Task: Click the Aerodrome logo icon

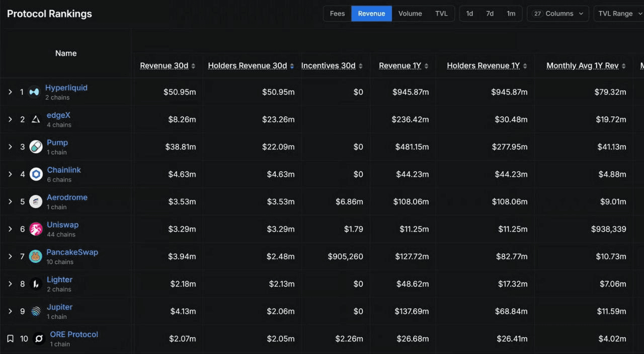Action: 36,201
